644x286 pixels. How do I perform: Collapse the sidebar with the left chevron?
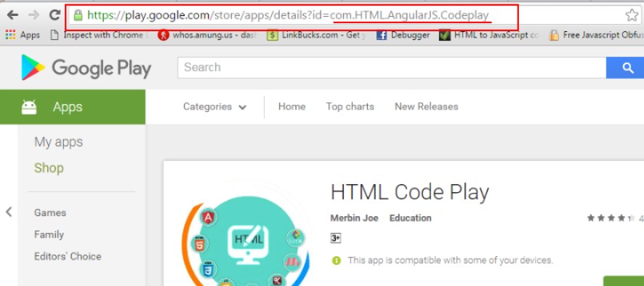click(x=9, y=212)
